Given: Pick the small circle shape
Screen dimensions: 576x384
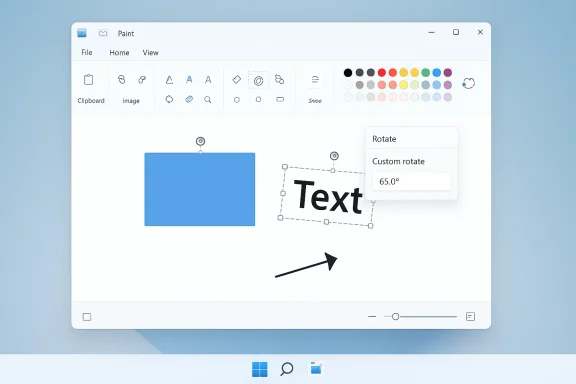Looking at the screenshot, I should [x=237, y=100].
